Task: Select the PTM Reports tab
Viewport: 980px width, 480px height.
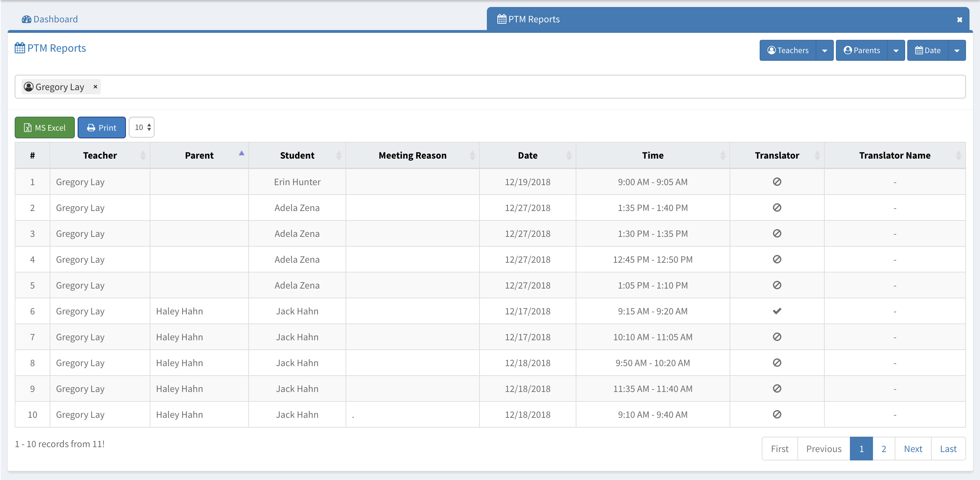Action: pos(529,19)
